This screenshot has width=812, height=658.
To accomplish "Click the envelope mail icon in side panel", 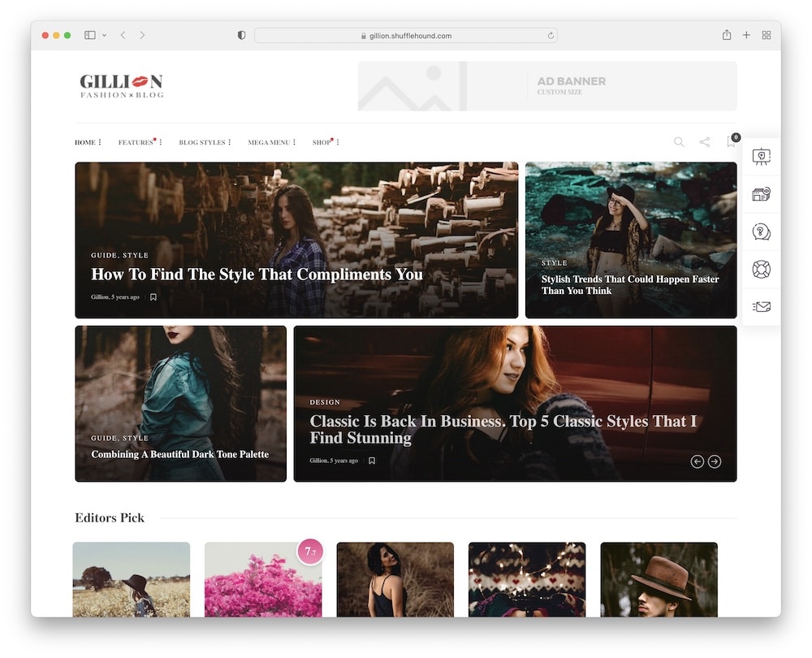I will pyautogui.click(x=762, y=307).
